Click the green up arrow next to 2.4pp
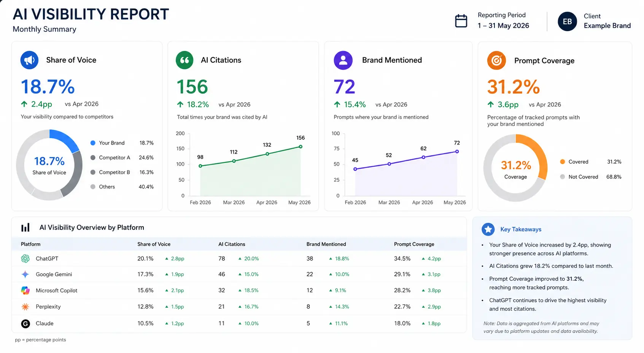Screen dimensions: 644x353 point(24,104)
